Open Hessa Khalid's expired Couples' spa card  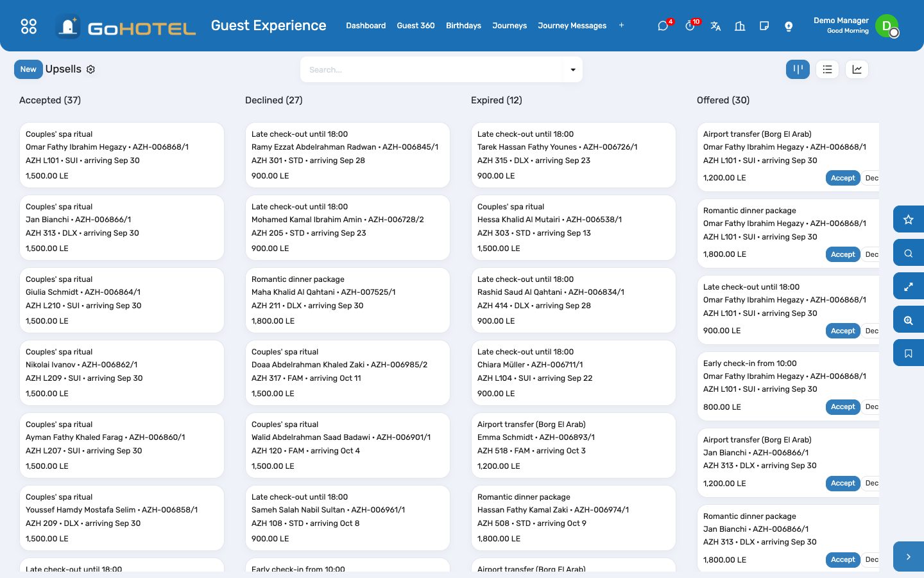(574, 227)
